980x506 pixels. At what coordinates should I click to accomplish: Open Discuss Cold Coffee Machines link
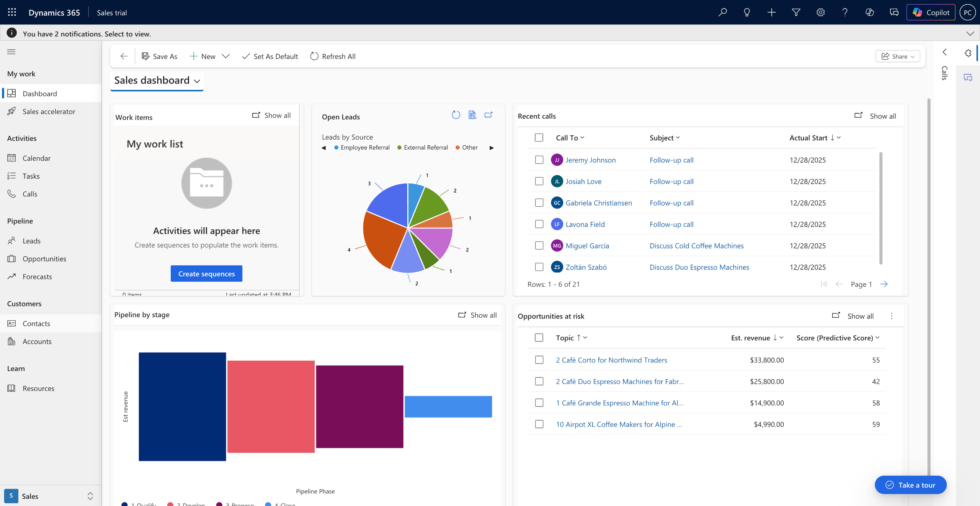pyautogui.click(x=696, y=246)
